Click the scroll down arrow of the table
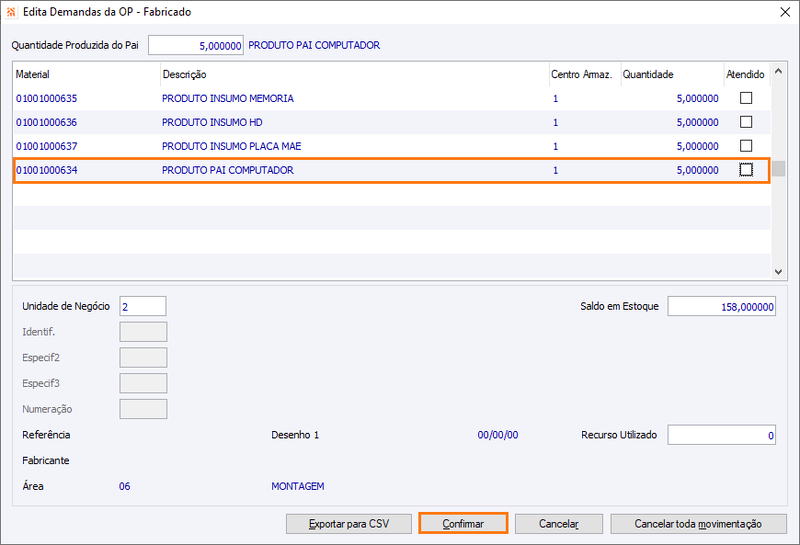 pos(778,272)
